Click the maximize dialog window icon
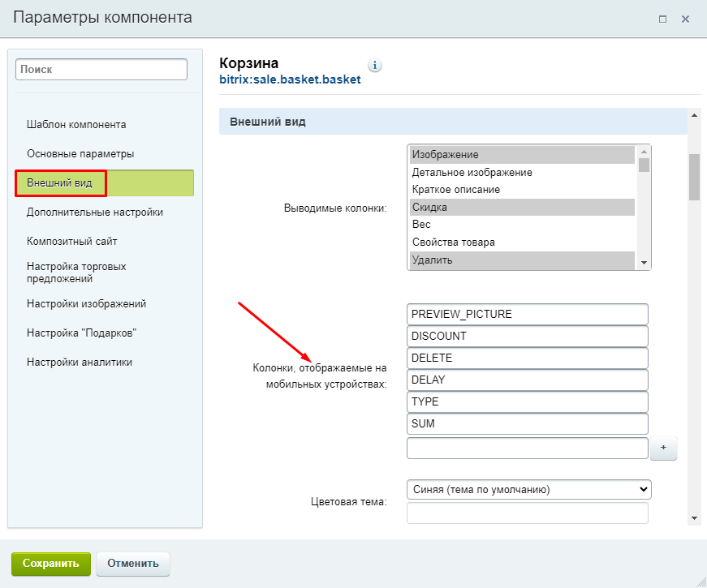Viewport: 707px width, 588px height. click(662, 19)
